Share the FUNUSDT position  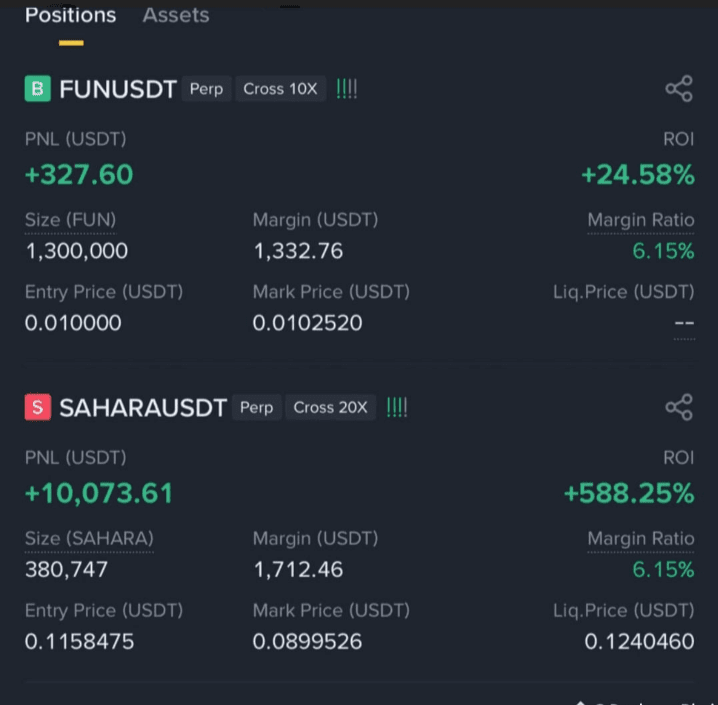click(679, 88)
